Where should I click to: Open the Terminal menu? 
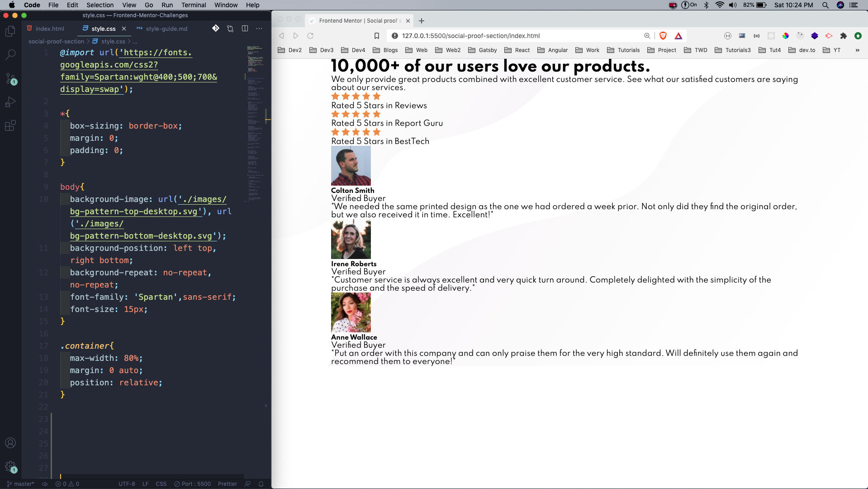click(x=194, y=5)
